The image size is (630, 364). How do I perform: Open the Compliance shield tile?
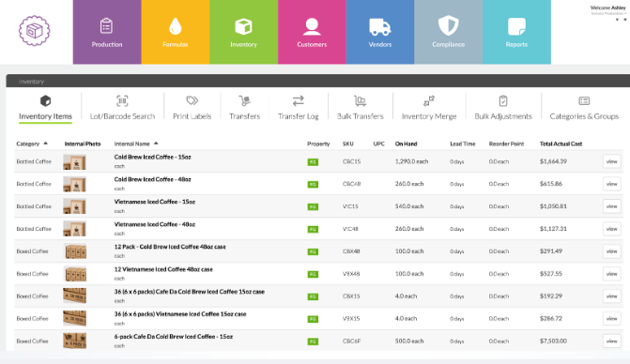pos(449,32)
